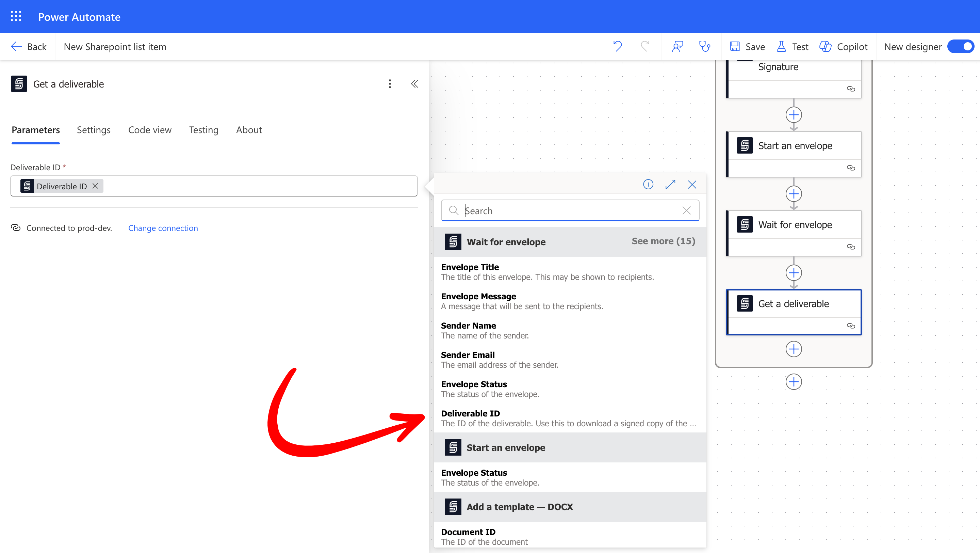Open the Flow checker stethoscope icon
This screenshot has height=553, width=980.
(x=705, y=46)
